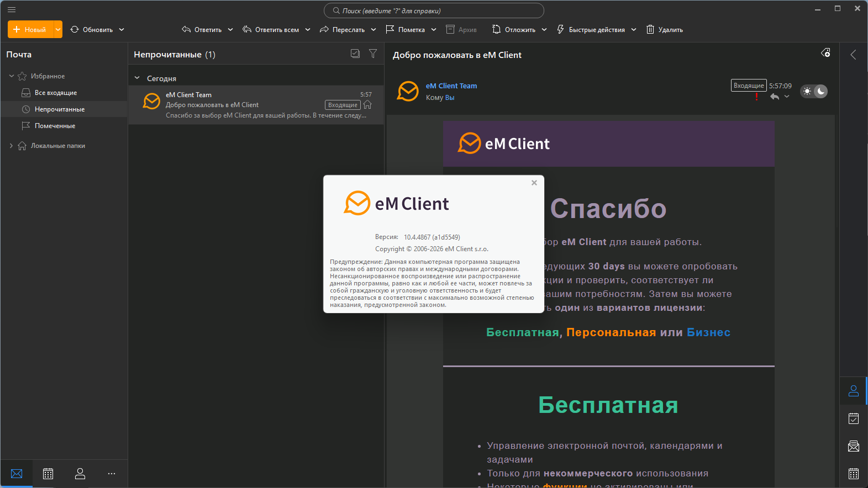Open the hamburger main menu
Screen dimensions: 868x488
12,9
